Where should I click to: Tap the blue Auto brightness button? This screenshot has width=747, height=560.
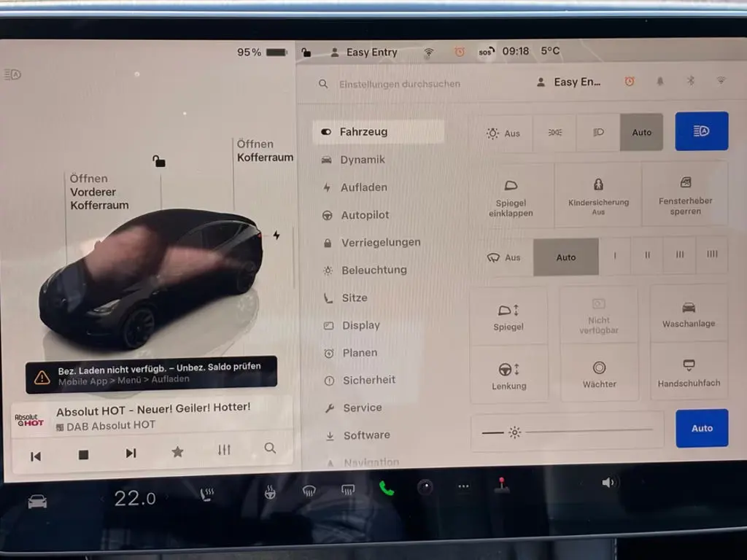pos(702,428)
